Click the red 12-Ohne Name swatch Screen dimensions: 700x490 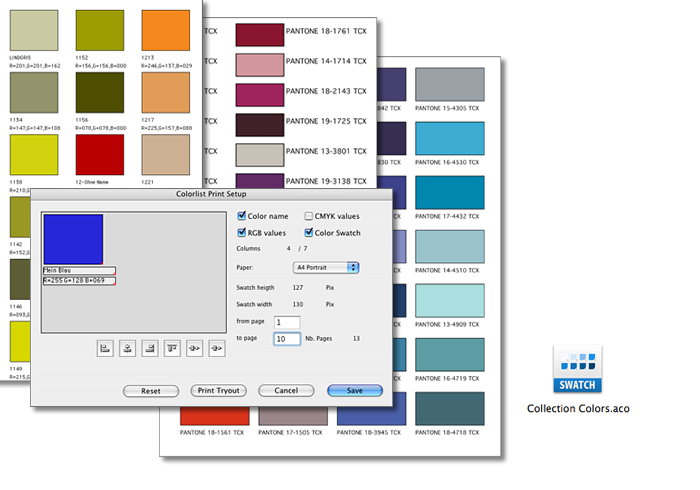click(x=100, y=155)
